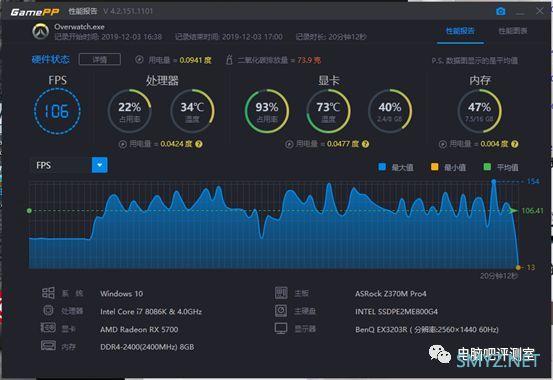Click the main hard disk icon
553x380 pixels.
[x=281, y=310]
